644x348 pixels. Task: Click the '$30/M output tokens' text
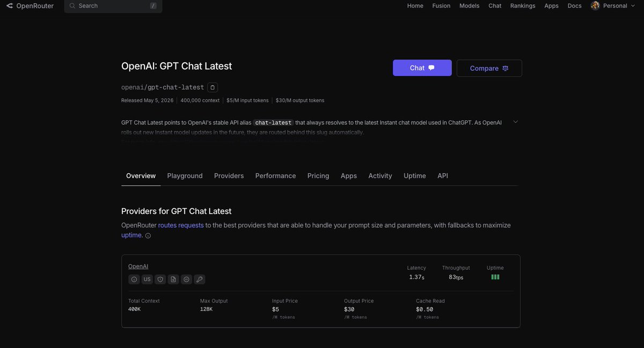pos(300,100)
